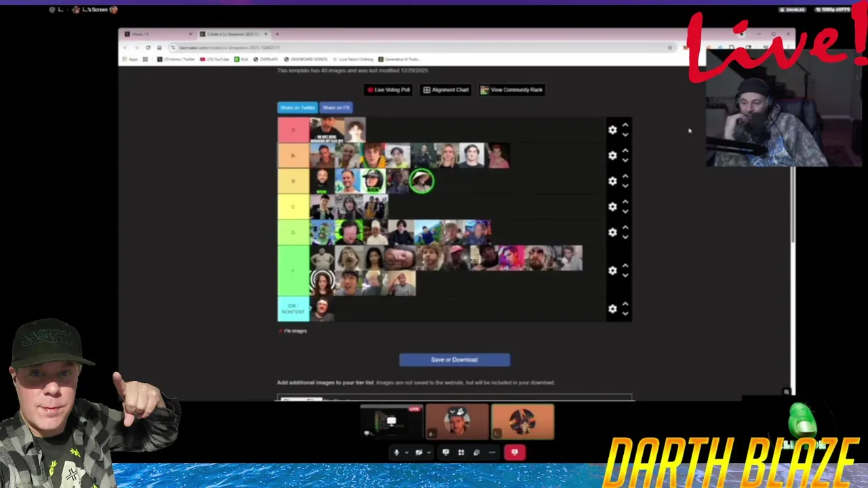Bookmark this page with the star icon
868x488 pixels.
pyautogui.click(x=670, y=47)
